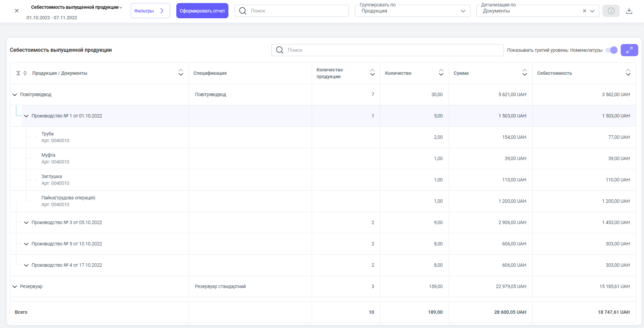644x328 pixels.
Task: Sort by Количество продукции column
Action: coord(372,72)
